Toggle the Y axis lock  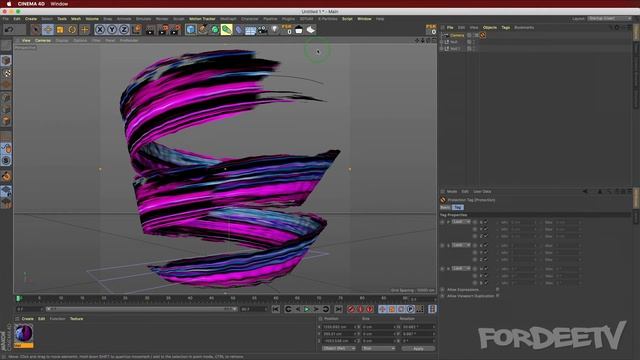tap(112, 29)
